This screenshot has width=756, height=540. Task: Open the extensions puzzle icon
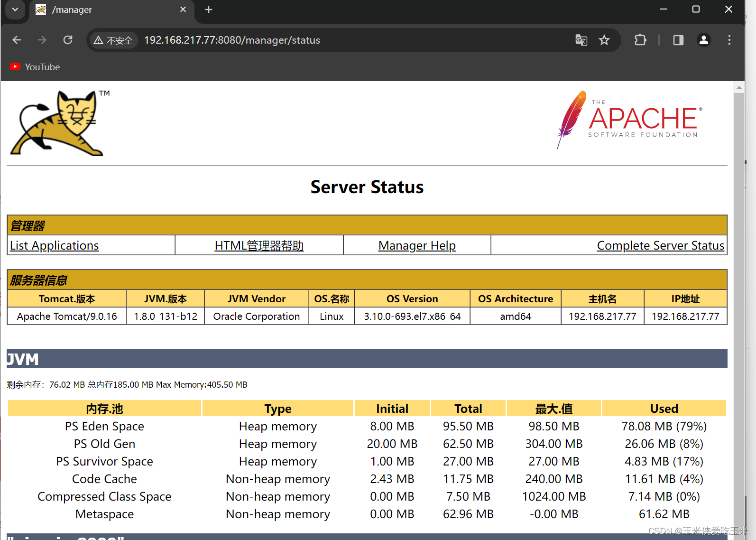[x=640, y=40]
